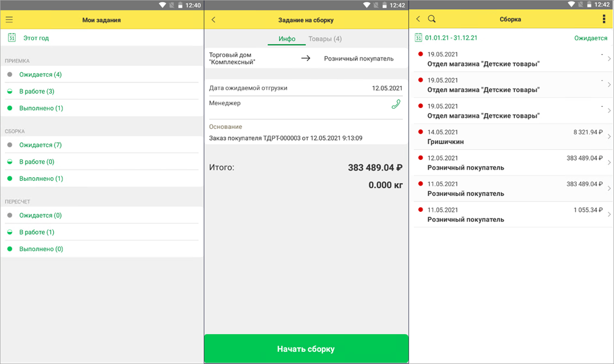Open the hamburger menu in Мои задания
614x364 pixels.
[9, 20]
